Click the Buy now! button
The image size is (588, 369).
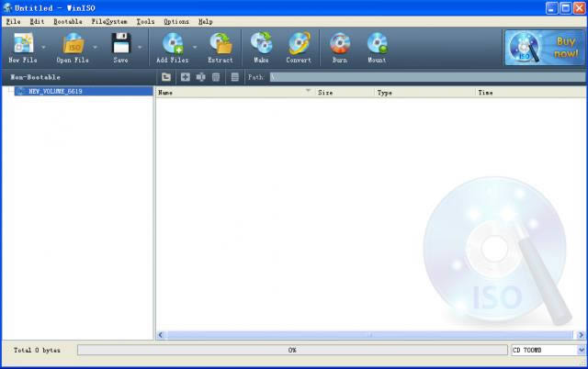542,48
